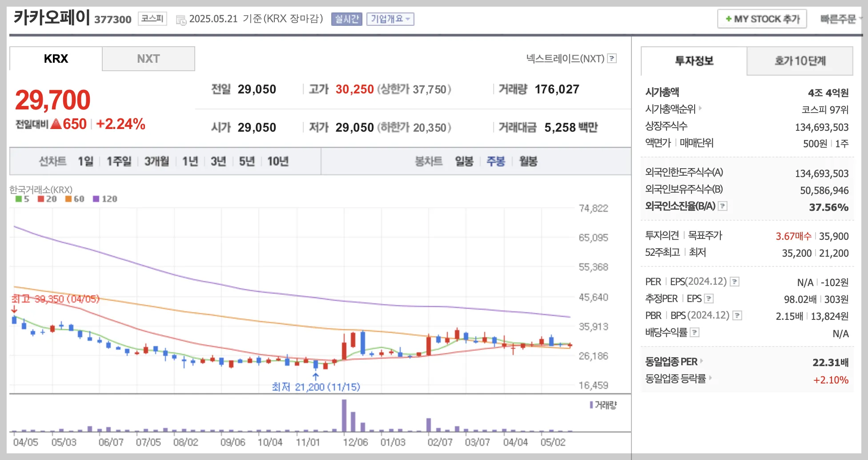This screenshot has width=868, height=460.
Task: Click the 거래량 value 176,027
Action: coord(557,89)
